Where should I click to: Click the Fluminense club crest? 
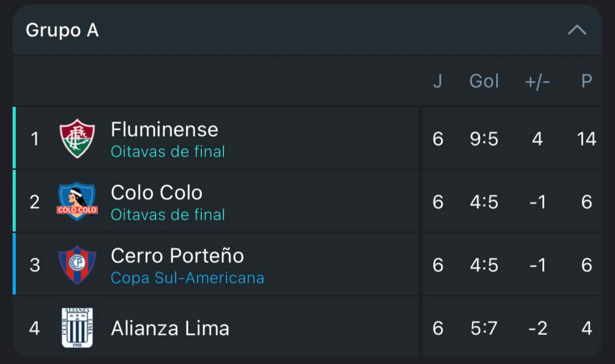(77, 138)
